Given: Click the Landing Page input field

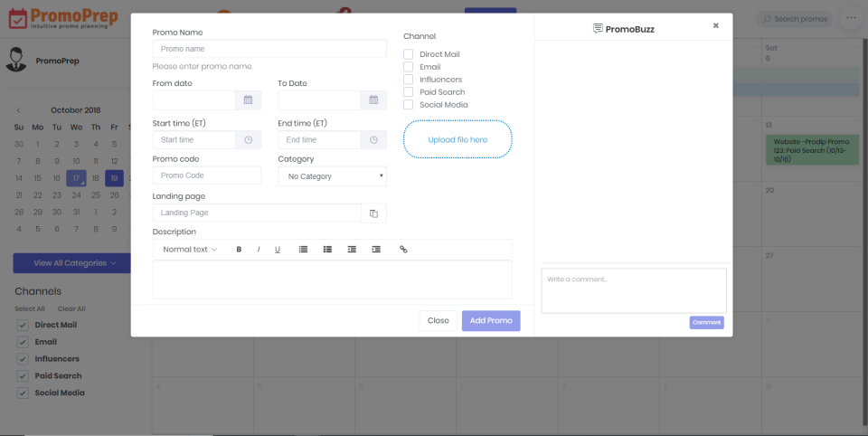Looking at the screenshot, I should (257, 213).
